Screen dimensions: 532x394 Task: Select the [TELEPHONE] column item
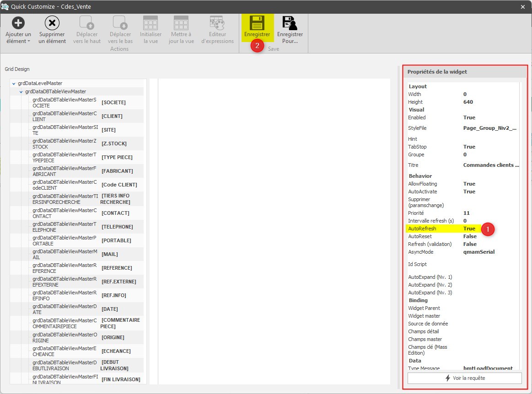(117, 227)
